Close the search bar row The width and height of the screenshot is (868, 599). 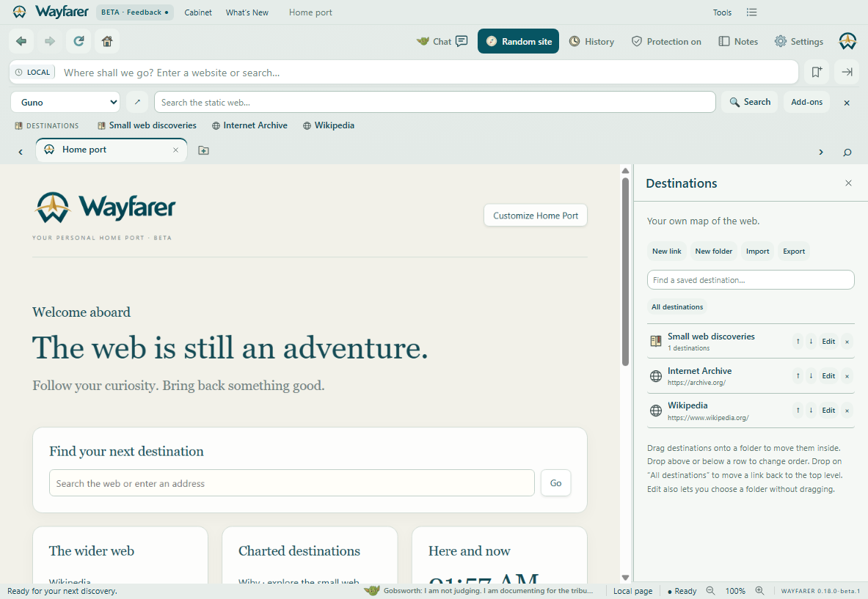coord(847,103)
